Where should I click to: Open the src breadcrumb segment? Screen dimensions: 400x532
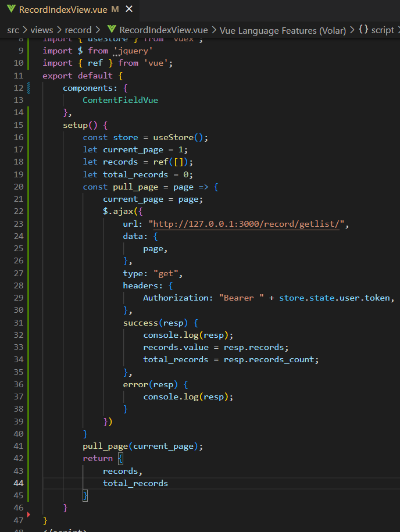pos(13,30)
